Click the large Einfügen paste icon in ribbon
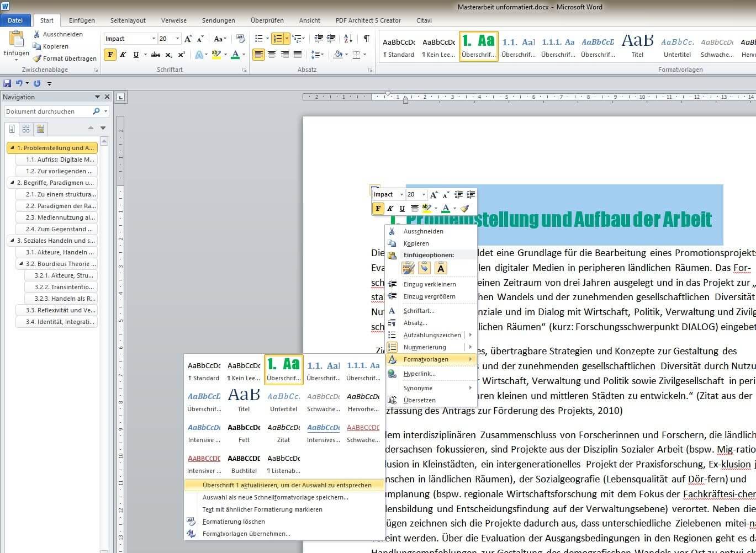Screen dimensions: 756x553 coord(17,39)
